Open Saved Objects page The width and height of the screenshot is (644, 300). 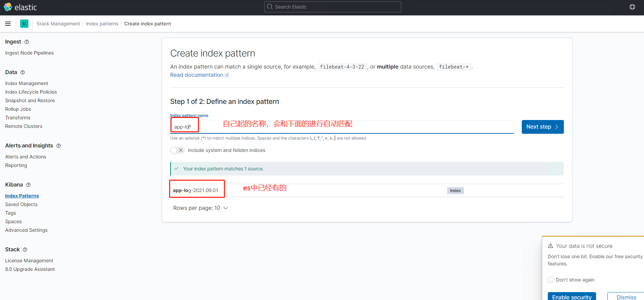tap(21, 204)
